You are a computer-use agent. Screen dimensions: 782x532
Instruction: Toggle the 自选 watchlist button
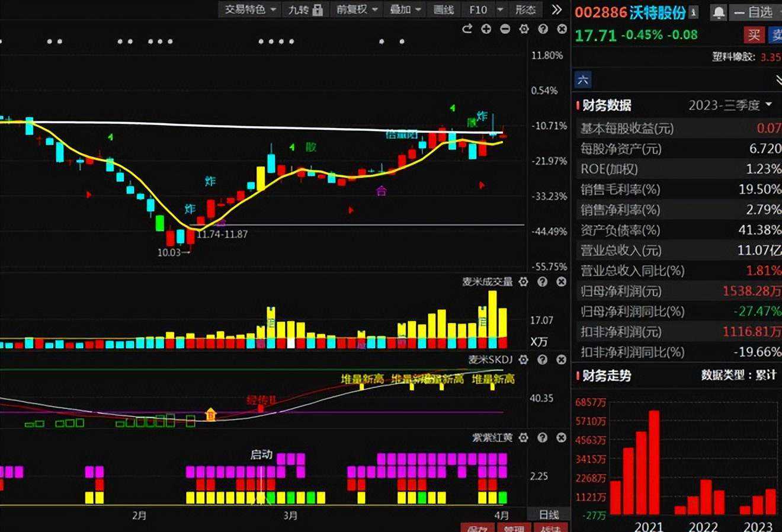(x=754, y=12)
